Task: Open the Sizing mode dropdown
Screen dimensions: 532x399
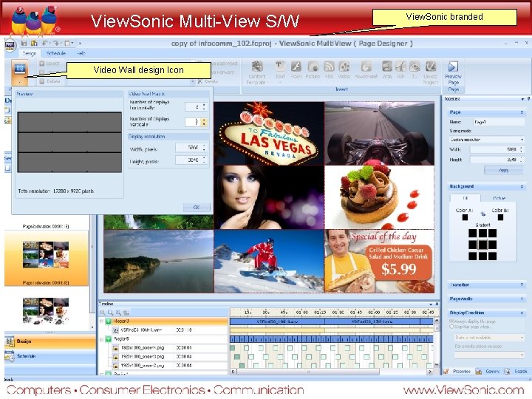Action: pos(486,140)
